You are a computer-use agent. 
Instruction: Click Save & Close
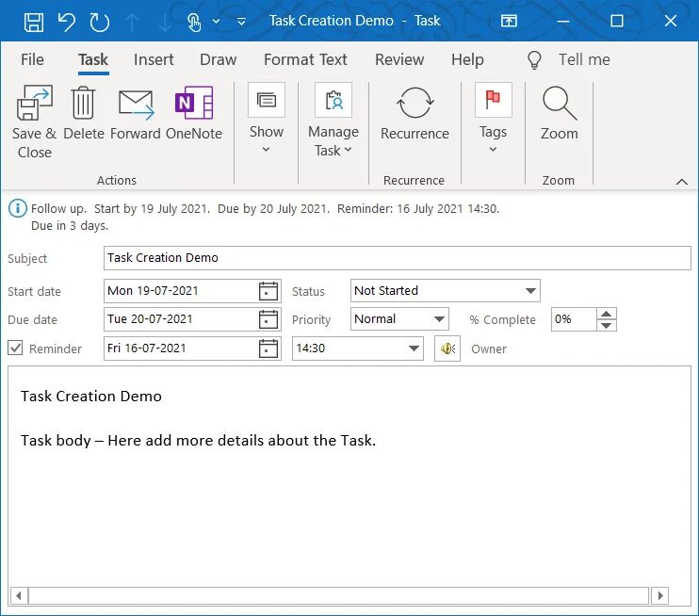click(x=34, y=122)
